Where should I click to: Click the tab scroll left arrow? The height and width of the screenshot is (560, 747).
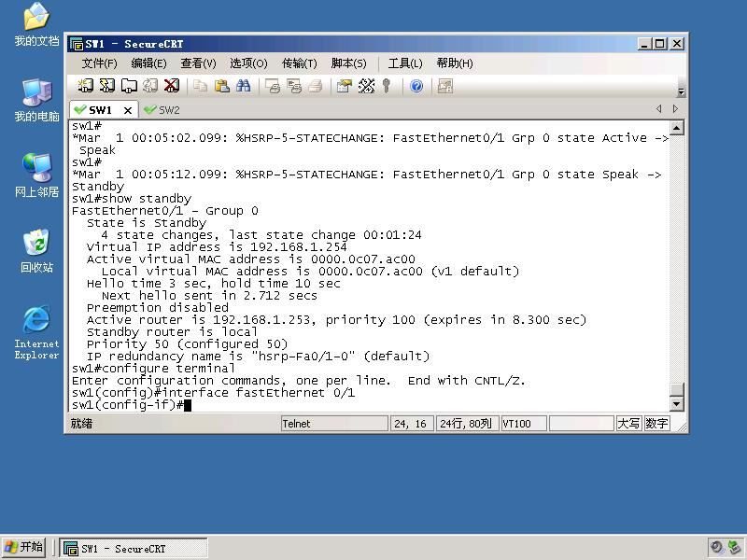point(659,109)
